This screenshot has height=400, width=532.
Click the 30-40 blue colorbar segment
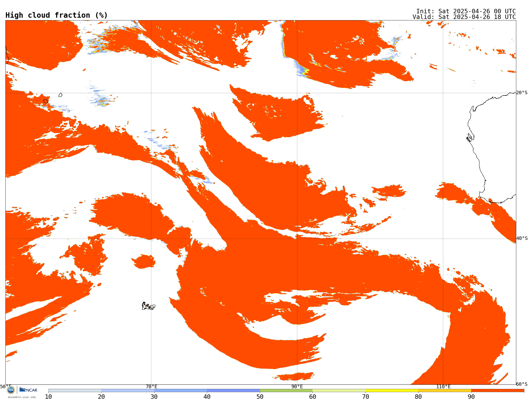point(181,391)
